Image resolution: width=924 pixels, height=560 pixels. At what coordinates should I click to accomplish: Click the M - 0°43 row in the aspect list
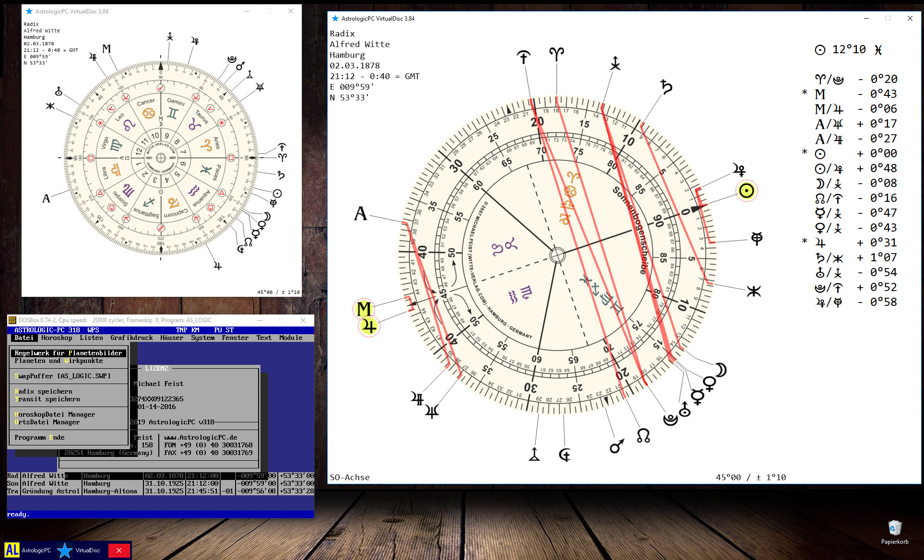click(850, 94)
